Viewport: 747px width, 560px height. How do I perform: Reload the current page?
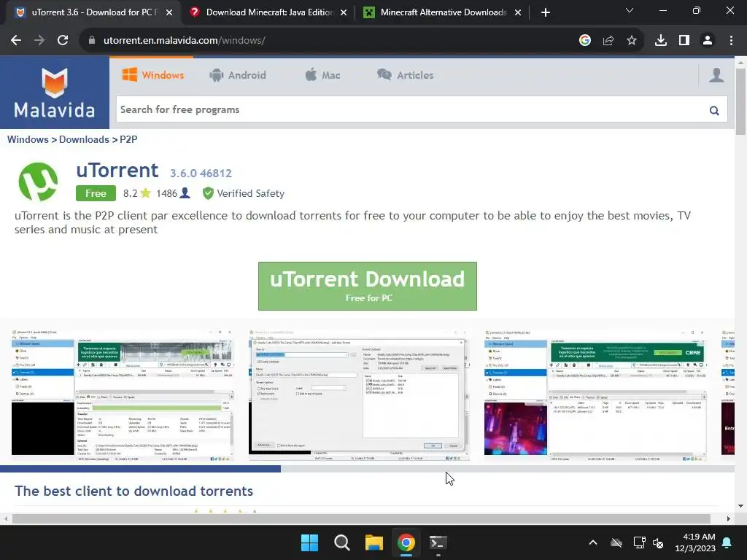pos(63,41)
